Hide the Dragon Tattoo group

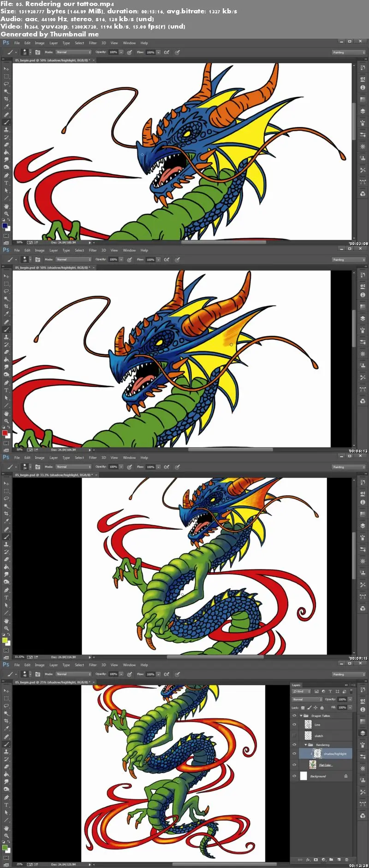[x=294, y=716]
